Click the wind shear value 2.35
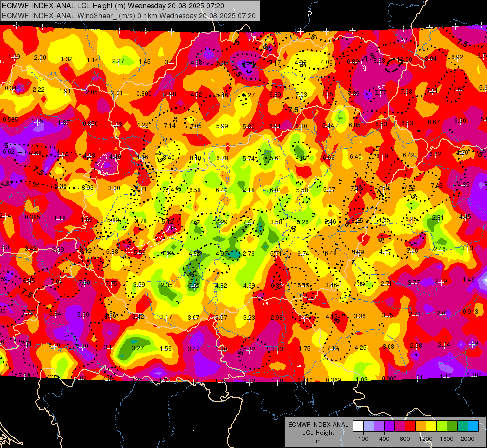 (x=167, y=285)
